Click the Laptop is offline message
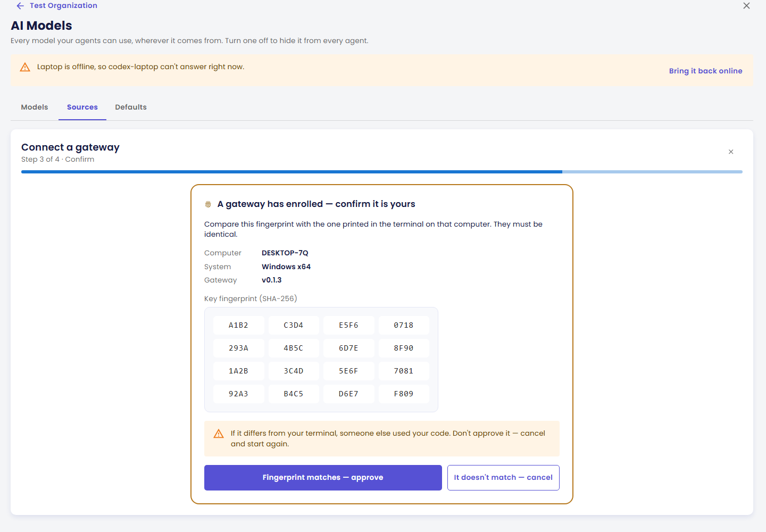The width and height of the screenshot is (766, 532). (140, 67)
